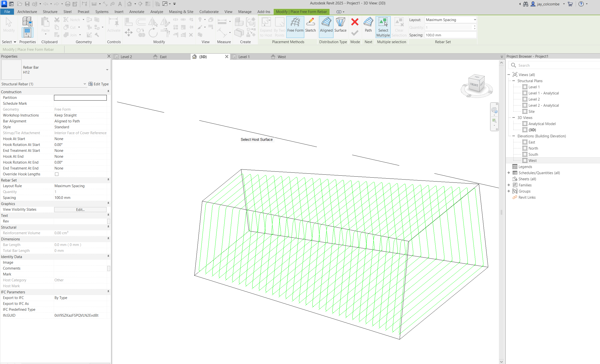Screen dimensions: 600x364
Task: Click Edit for View Visibility States
Action: (80, 209)
